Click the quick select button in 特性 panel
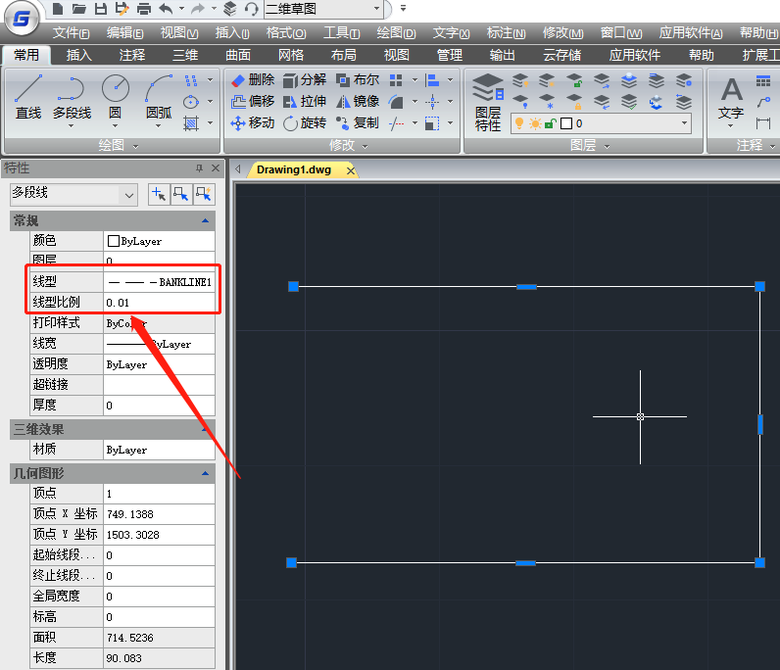The height and width of the screenshot is (670, 780). coord(203,194)
